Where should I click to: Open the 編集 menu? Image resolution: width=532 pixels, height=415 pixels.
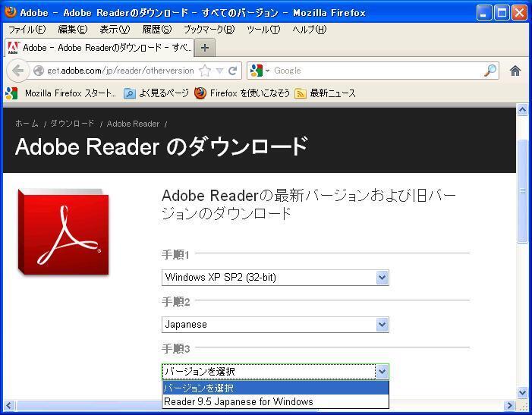pyautogui.click(x=73, y=30)
